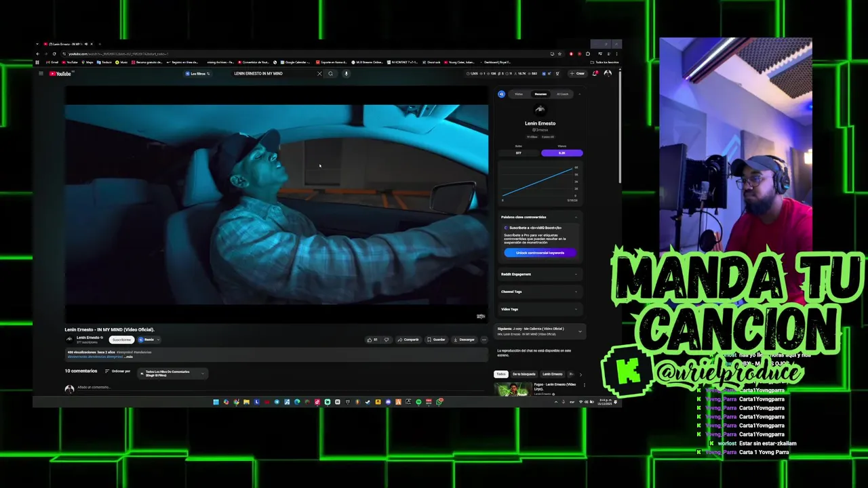Go back in Chrome browser
This screenshot has width=868, height=488.
tap(38, 54)
